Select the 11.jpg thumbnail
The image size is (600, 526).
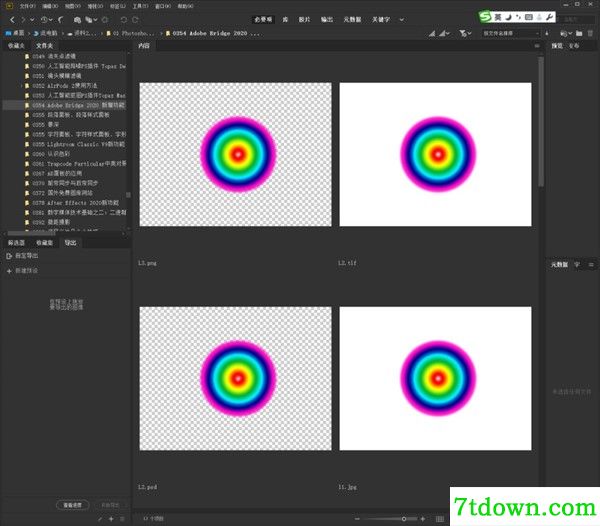pyautogui.click(x=435, y=378)
